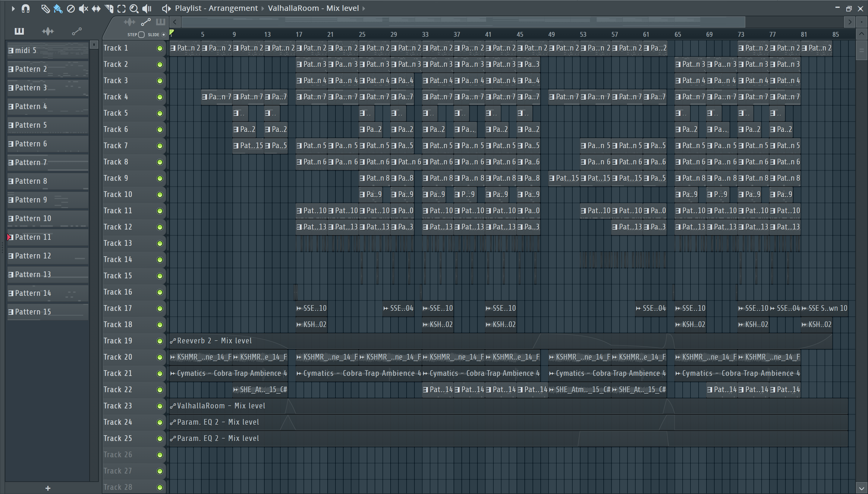Open the playlist options menu arrow

coord(13,8)
